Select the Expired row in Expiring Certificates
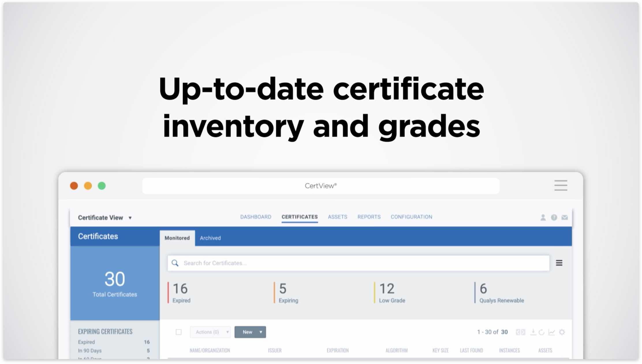Viewport: 642px width, 364px height. tap(114, 342)
